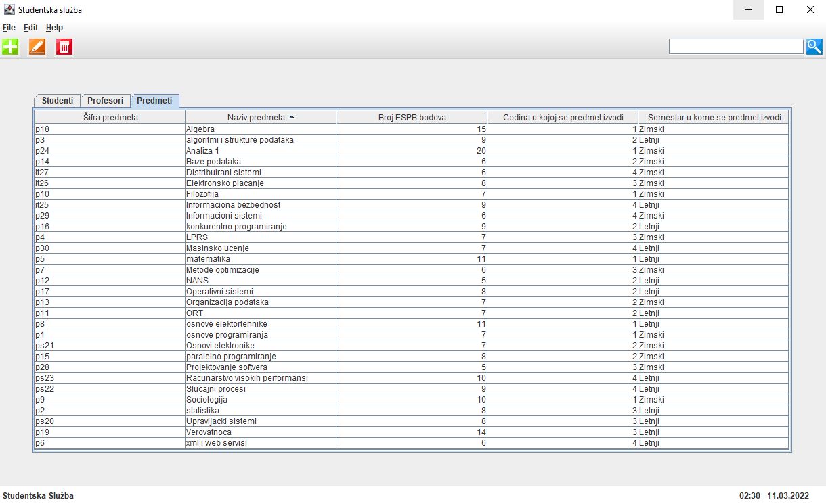Select Upravljacki sistemi subject
826x504 pixels.
tap(412, 421)
